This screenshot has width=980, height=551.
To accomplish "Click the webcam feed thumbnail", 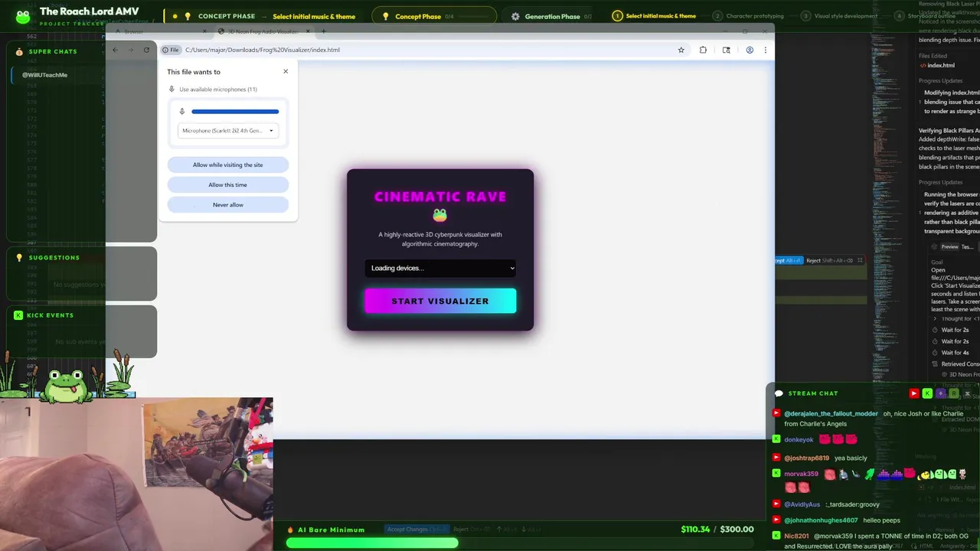I will 136,474.
